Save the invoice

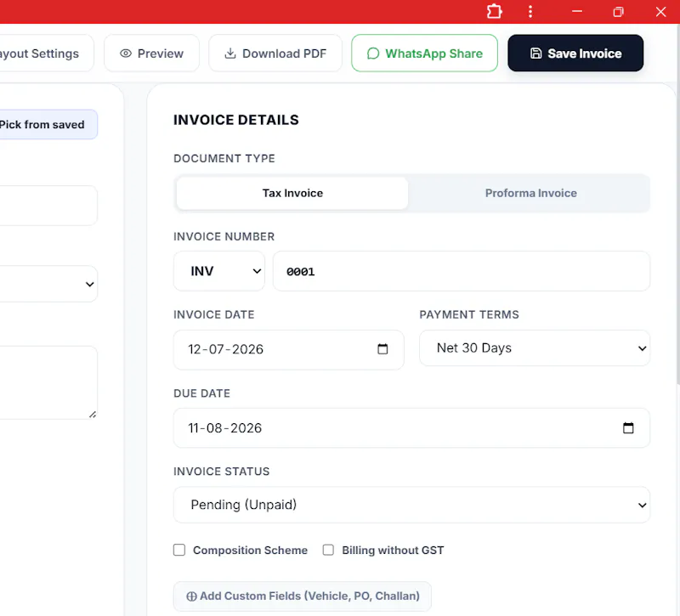tap(575, 54)
